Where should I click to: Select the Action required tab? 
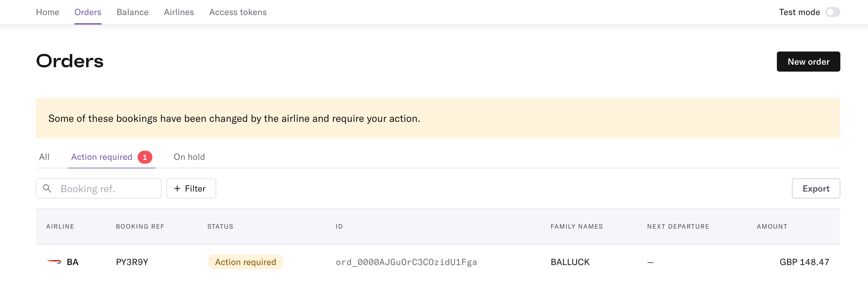click(102, 157)
